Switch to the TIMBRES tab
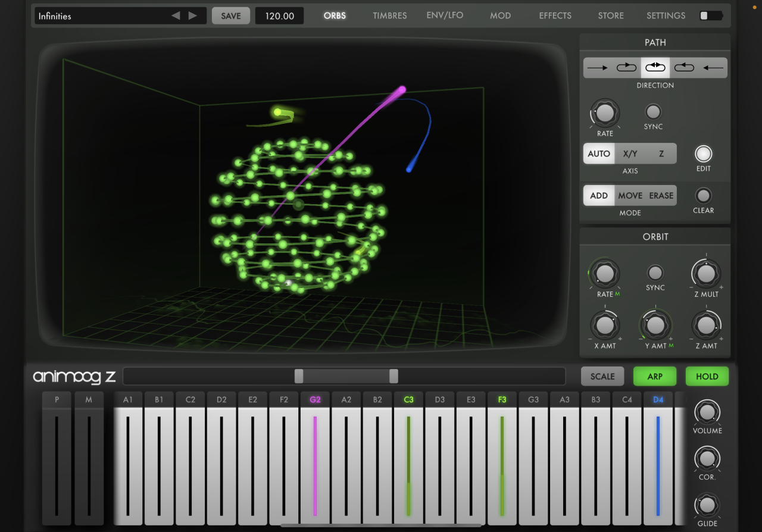Image resolution: width=762 pixels, height=532 pixels. pyautogui.click(x=389, y=15)
